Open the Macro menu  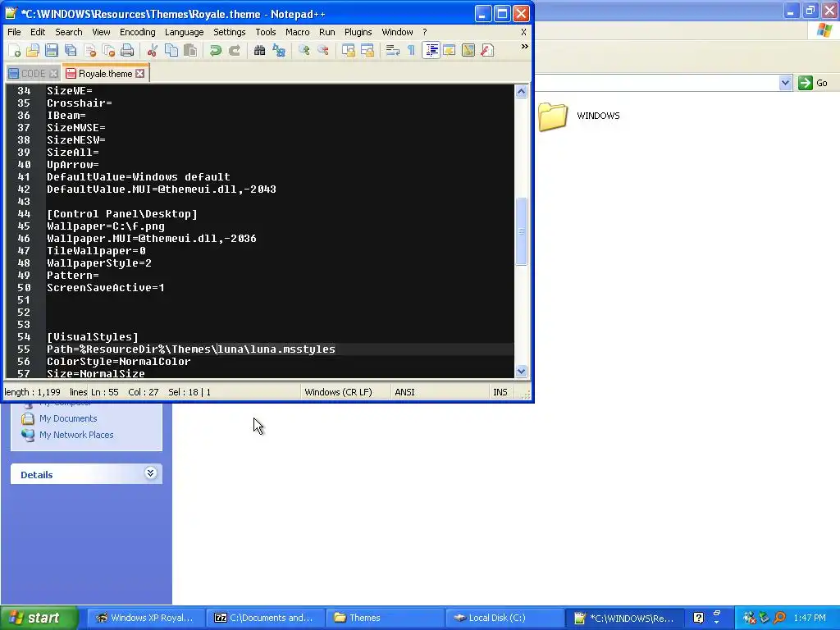[x=297, y=32]
